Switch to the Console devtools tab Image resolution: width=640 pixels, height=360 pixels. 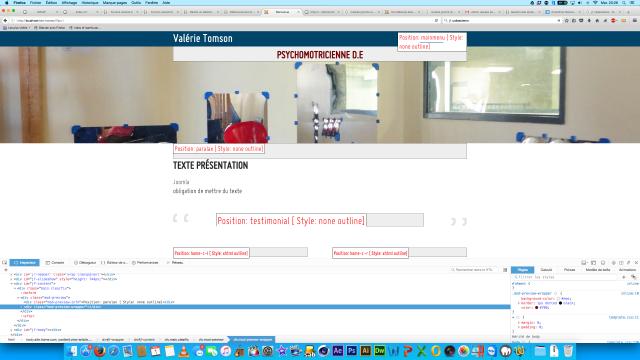[x=55, y=262]
